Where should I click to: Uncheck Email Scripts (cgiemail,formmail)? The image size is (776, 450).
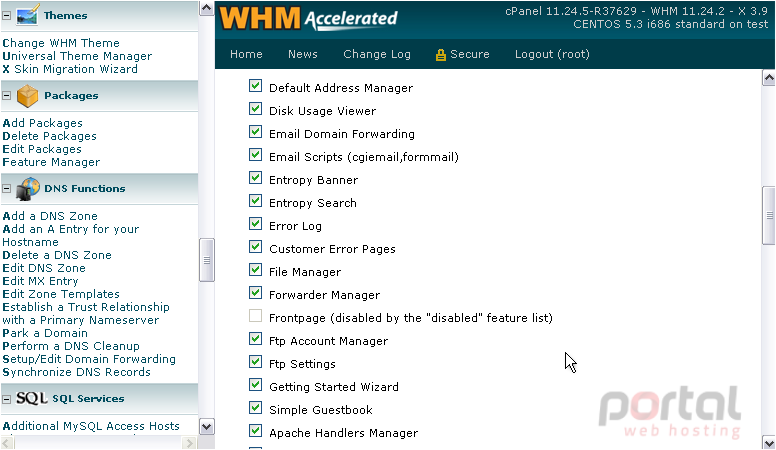255,155
